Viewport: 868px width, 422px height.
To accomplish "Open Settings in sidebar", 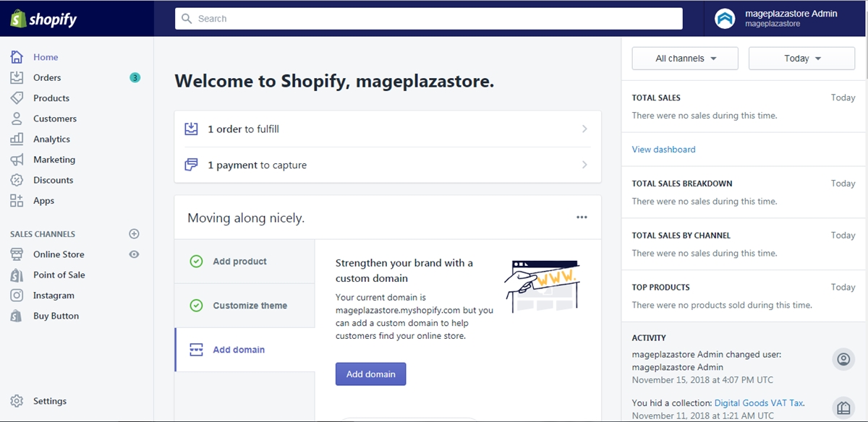I will 50,401.
